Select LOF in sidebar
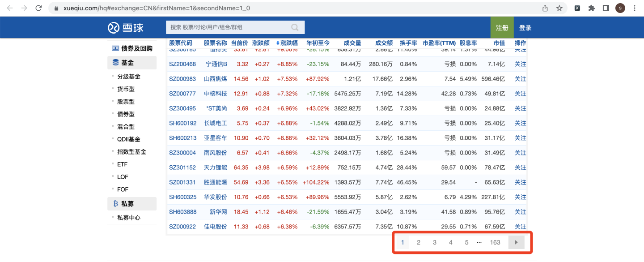This screenshot has width=644, height=262. click(x=123, y=177)
